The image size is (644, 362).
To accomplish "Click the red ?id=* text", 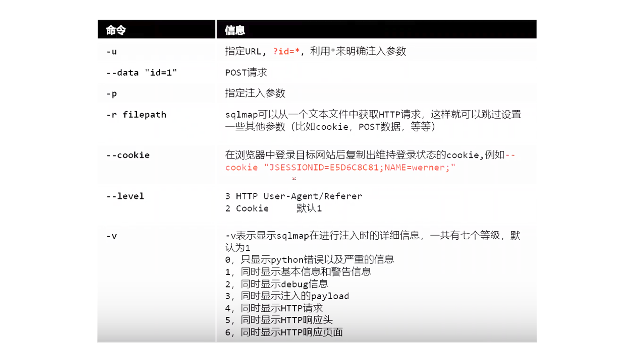I will (x=286, y=51).
